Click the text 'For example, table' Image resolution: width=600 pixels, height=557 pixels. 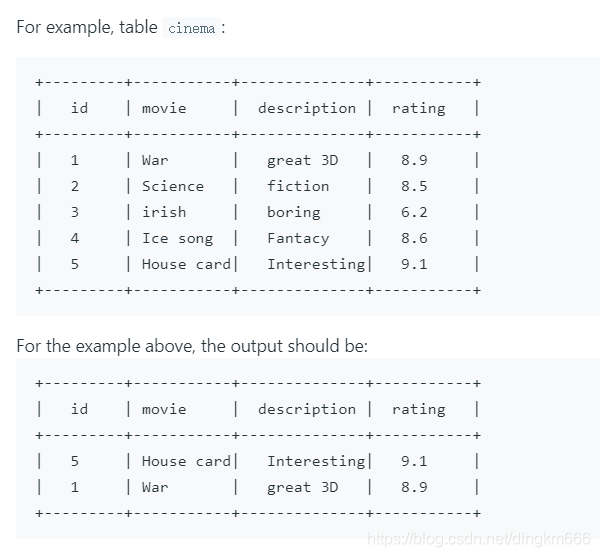coord(87,27)
